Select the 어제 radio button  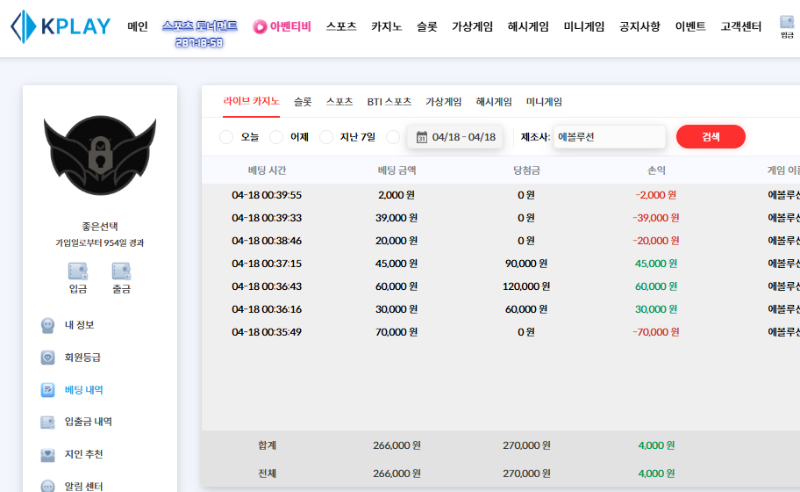point(276,137)
